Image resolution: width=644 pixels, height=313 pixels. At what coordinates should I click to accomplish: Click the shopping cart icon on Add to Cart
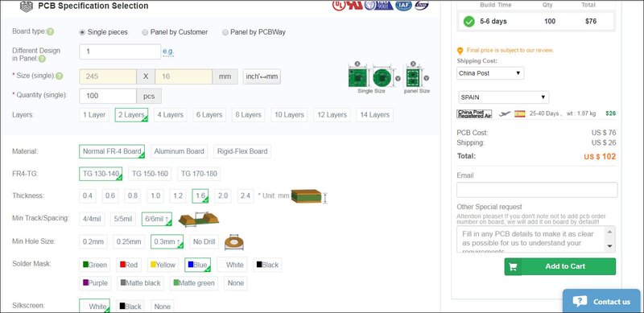click(513, 266)
